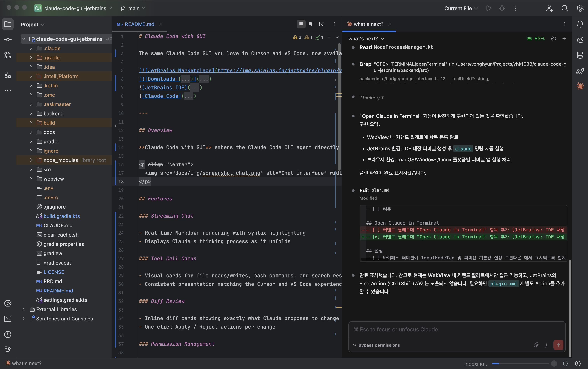Viewport: 588px width, 369px height.
Task: Attach a file with paperclip icon
Action: tap(536, 345)
